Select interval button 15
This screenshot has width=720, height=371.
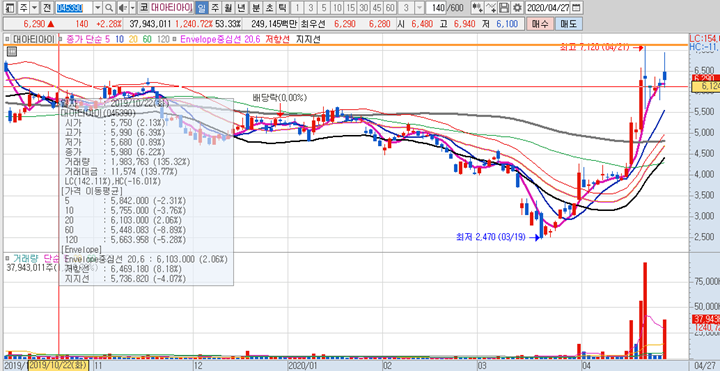click(x=351, y=8)
